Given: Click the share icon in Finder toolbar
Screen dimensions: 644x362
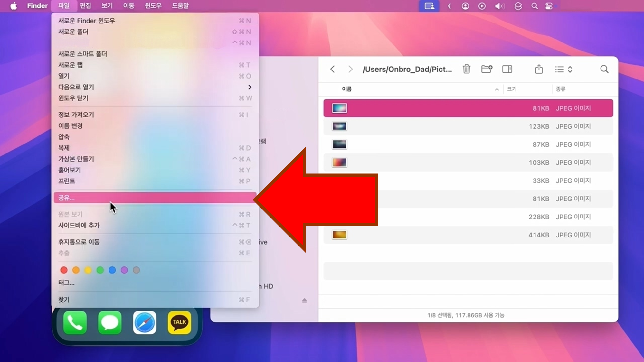Looking at the screenshot, I should pyautogui.click(x=539, y=69).
